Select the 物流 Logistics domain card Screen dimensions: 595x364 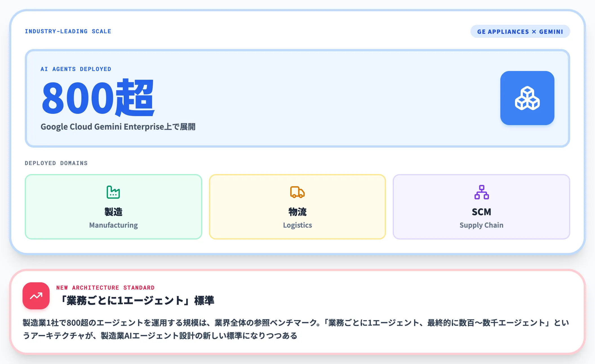(x=297, y=207)
